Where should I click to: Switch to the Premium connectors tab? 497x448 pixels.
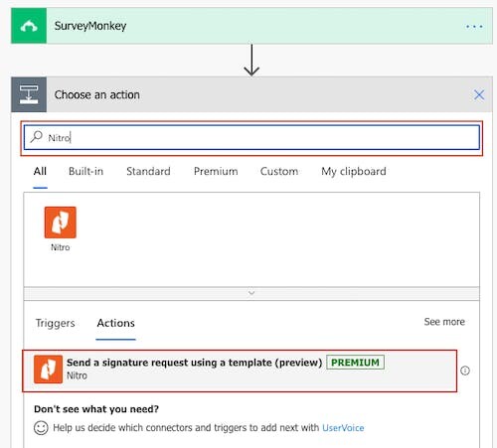[216, 172]
